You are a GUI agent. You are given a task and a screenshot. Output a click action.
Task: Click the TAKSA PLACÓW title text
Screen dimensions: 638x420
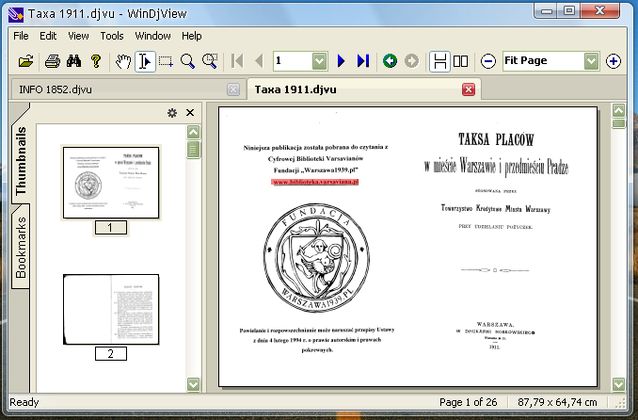tap(496, 140)
